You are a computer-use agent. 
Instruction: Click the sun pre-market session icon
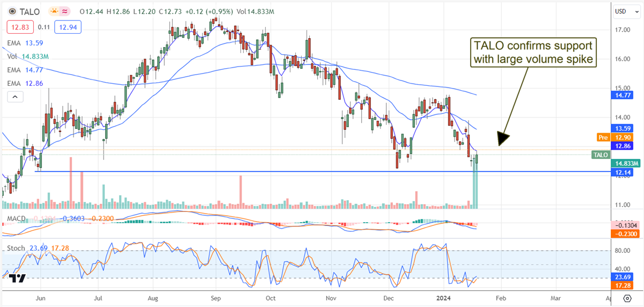[55, 11]
